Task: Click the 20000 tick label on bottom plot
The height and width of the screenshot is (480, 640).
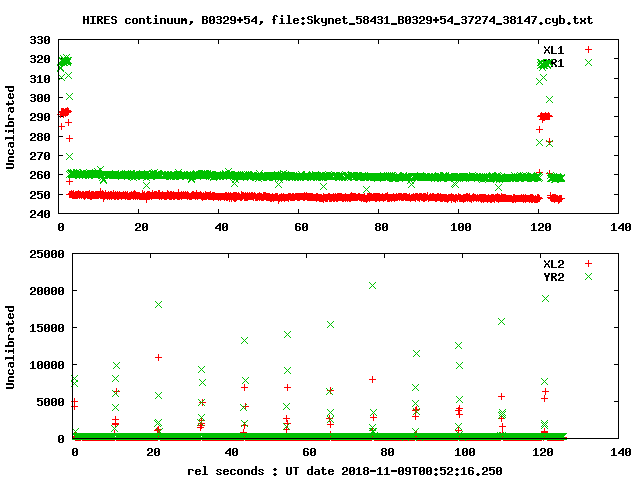Action: (47, 291)
